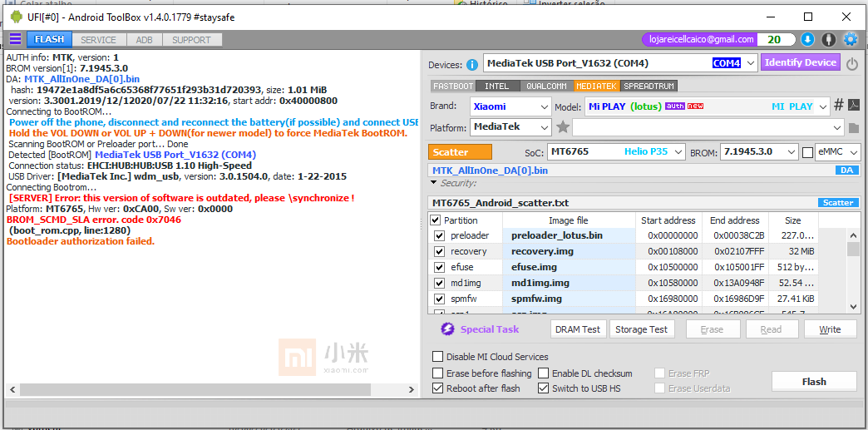Click the log scrollbar right arrow
868x430 pixels.
click(x=412, y=389)
